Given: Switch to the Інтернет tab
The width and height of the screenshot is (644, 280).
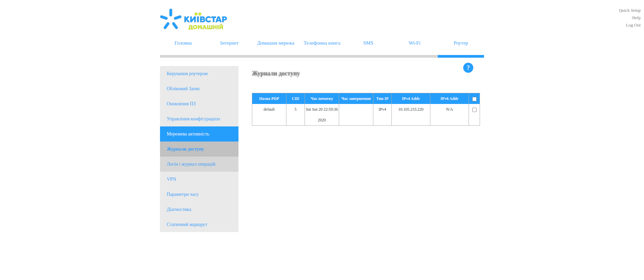Looking at the screenshot, I should (x=229, y=43).
